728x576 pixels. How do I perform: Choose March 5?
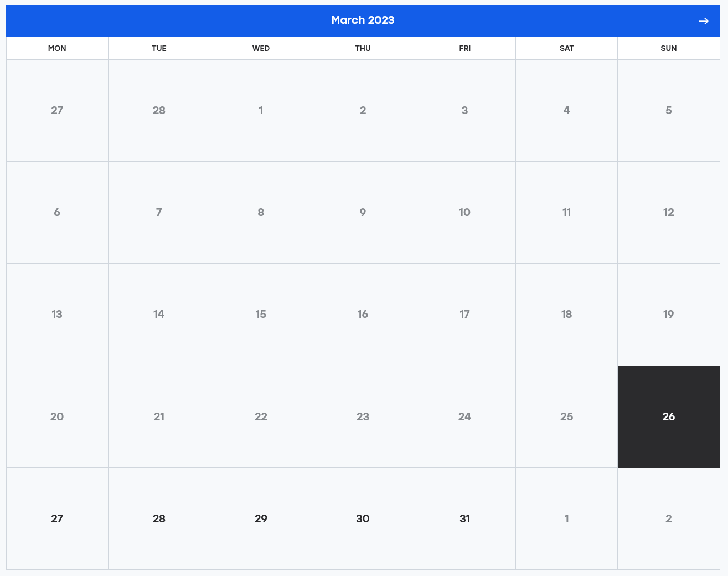click(x=669, y=110)
